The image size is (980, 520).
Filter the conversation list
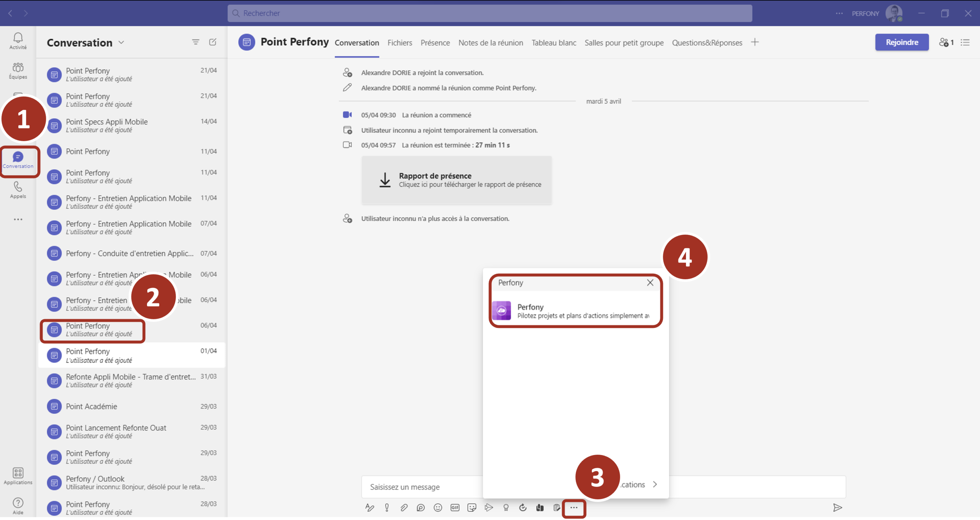[196, 42]
